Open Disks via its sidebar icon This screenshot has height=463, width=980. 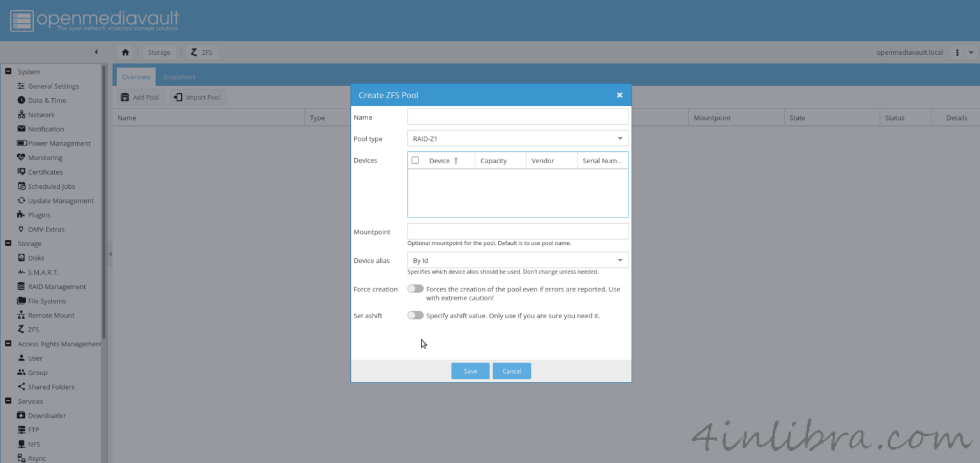pos(22,258)
